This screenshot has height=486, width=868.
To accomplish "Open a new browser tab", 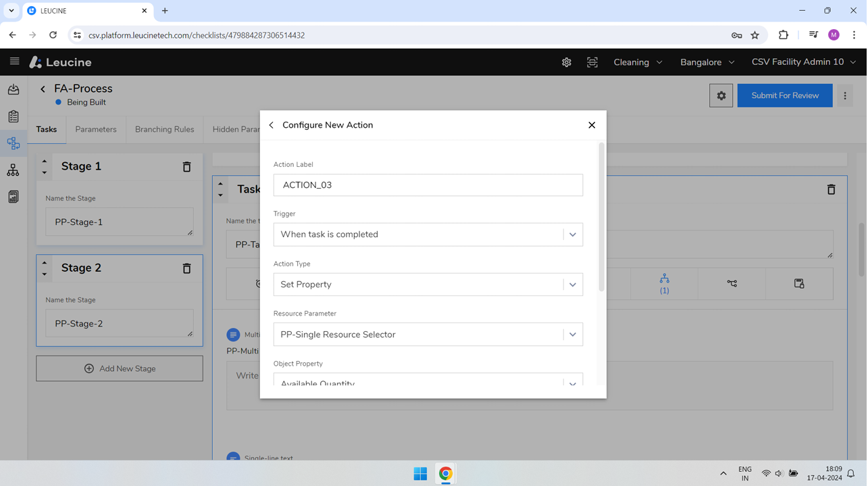I will 165,11.
